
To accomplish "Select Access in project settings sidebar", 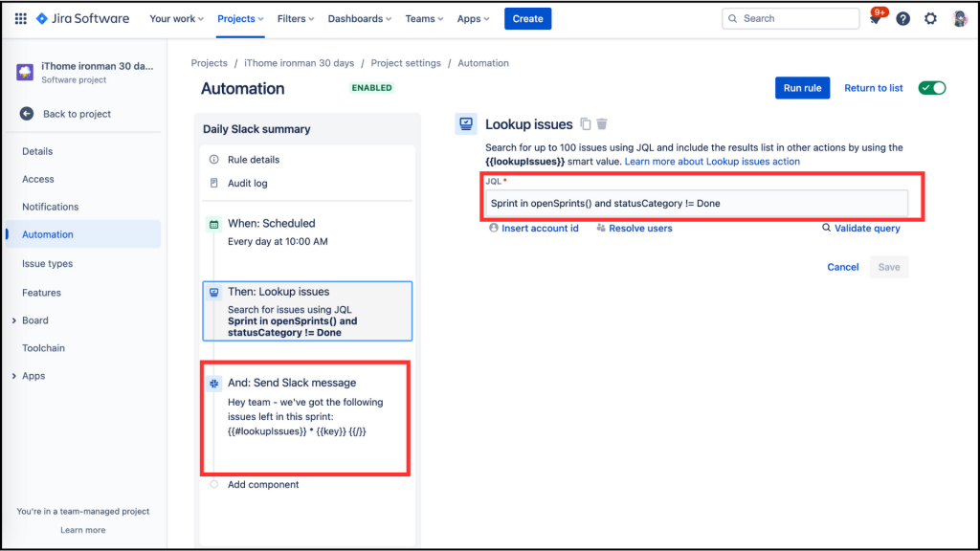I will click(38, 179).
